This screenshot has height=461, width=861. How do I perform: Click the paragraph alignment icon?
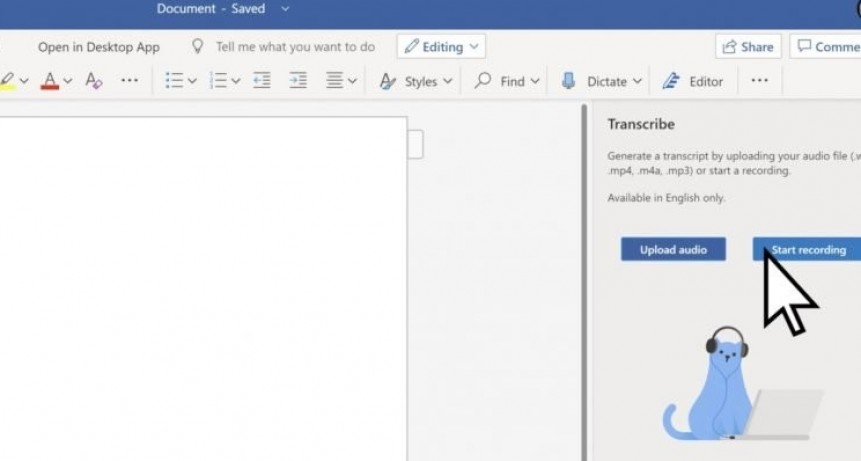tap(334, 81)
